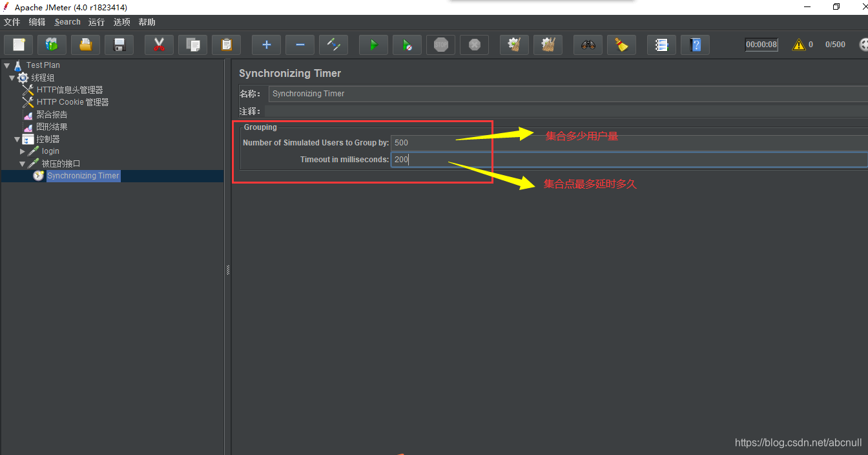Open the Function Helper dialog icon
The width and height of the screenshot is (868, 455).
click(661, 45)
